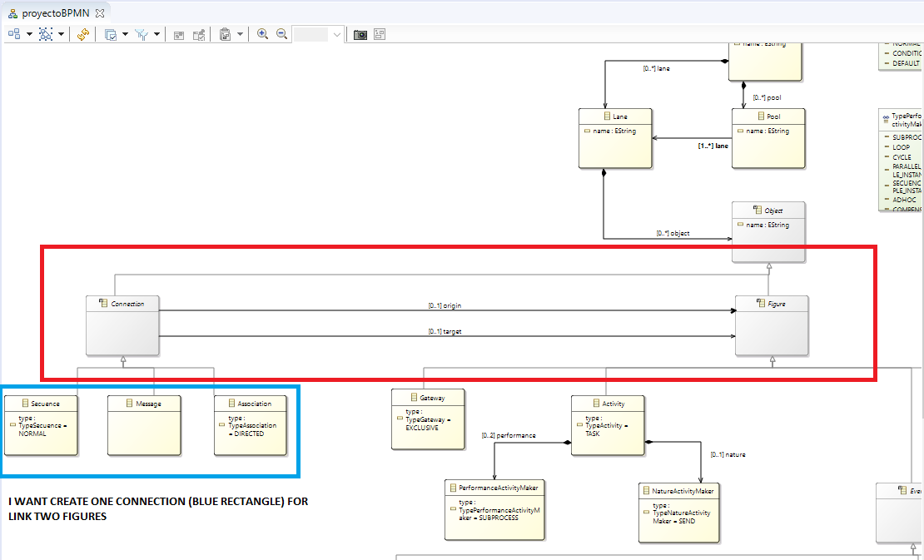Select the '[0..1] origin' reference label
Image resolution: width=924 pixels, height=560 pixels.
pyautogui.click(x=445, y=305)
